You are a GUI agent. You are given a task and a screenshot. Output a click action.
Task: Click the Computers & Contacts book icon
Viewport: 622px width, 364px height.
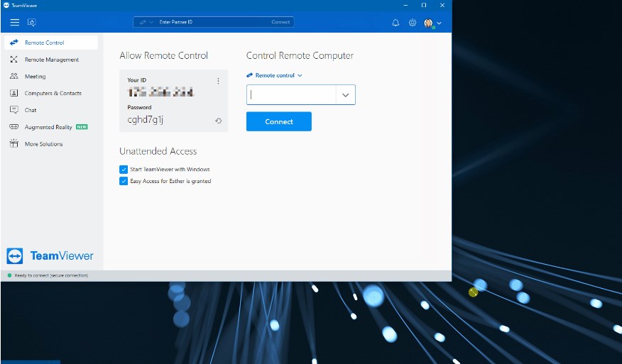tap(14, 93)
